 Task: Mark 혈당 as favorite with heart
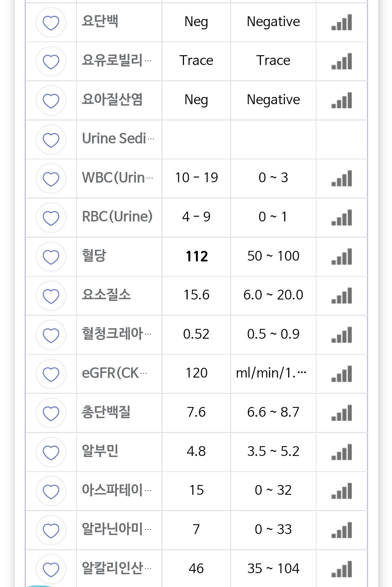coord(51,257)
